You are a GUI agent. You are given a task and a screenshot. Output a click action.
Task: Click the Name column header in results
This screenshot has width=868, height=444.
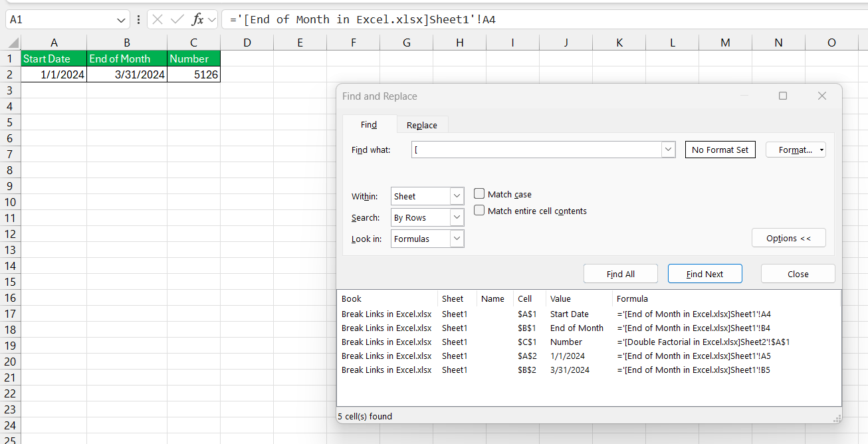point(494,299)
